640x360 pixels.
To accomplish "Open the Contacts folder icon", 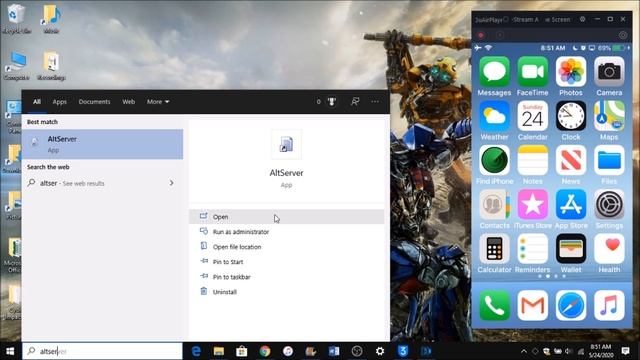I will click(x=494, y=204).
